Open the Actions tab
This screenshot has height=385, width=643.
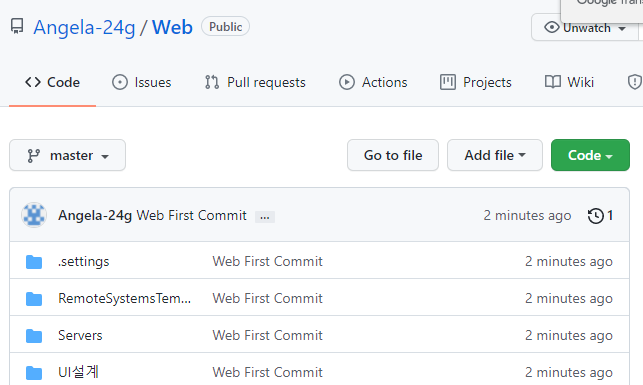(373, 82)
